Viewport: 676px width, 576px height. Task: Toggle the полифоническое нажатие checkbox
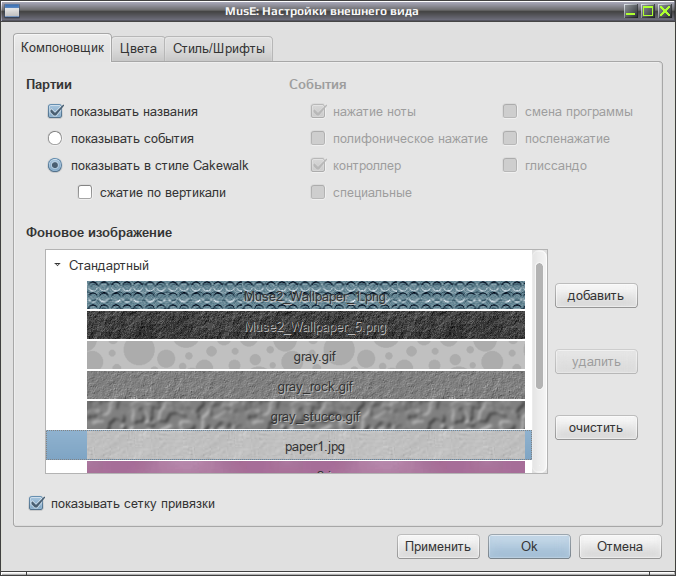318,138
